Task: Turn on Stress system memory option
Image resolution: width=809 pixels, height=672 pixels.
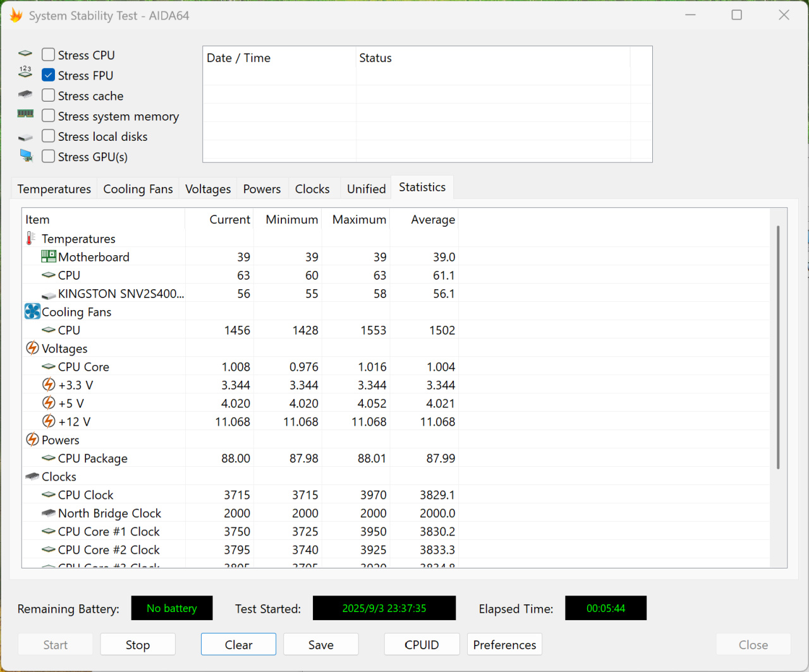Action: 49,116
